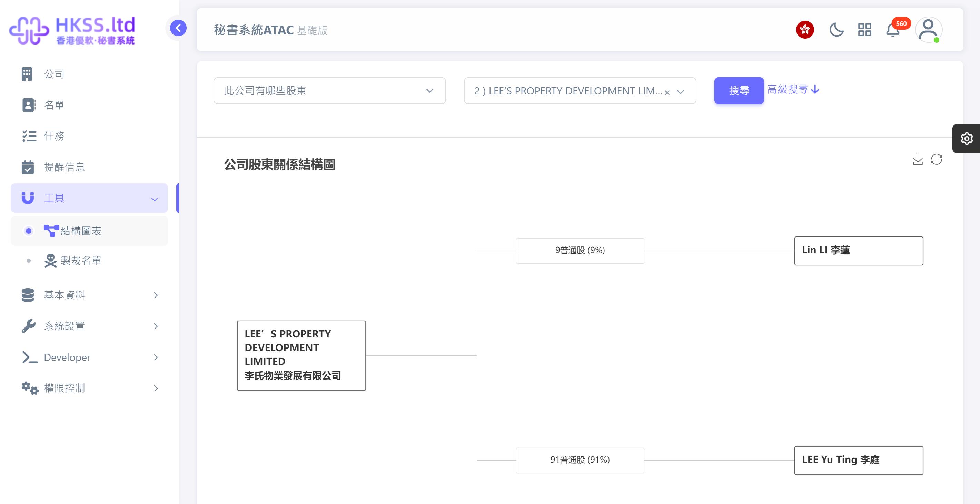Click the 搜尋 search button
The image size is (980, 504).
click(x=739, y=91)
